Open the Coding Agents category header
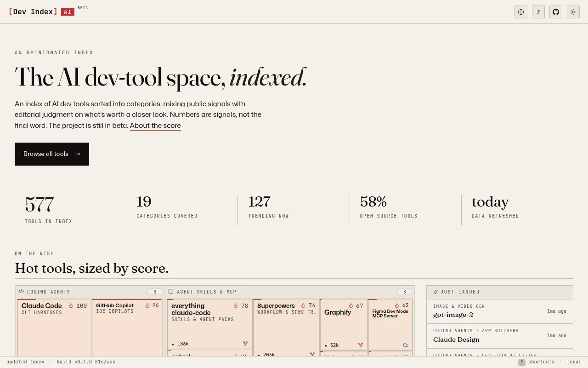Viewport: 588px width, 368px height. 90,292
